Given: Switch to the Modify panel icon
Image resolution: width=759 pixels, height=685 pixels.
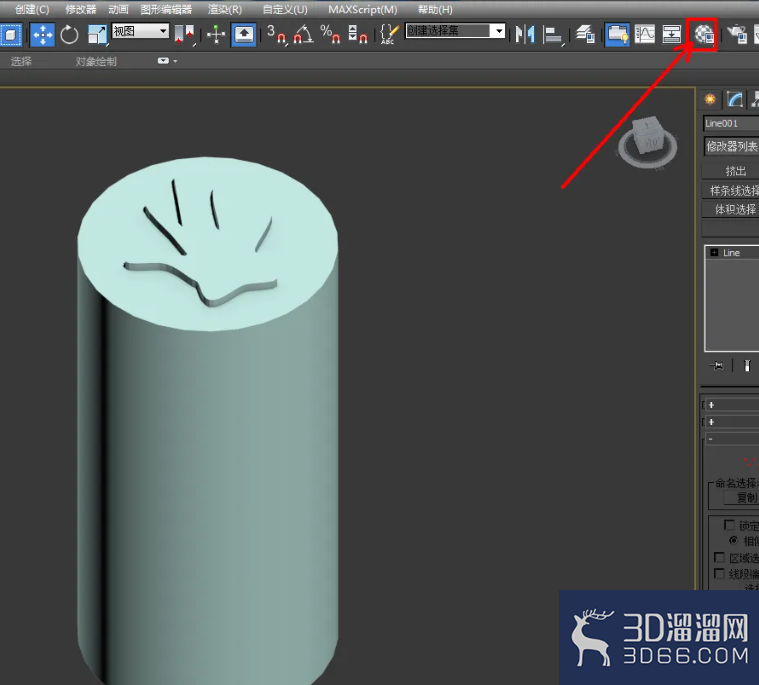Looking at the screenshot, I should point(735,100).
